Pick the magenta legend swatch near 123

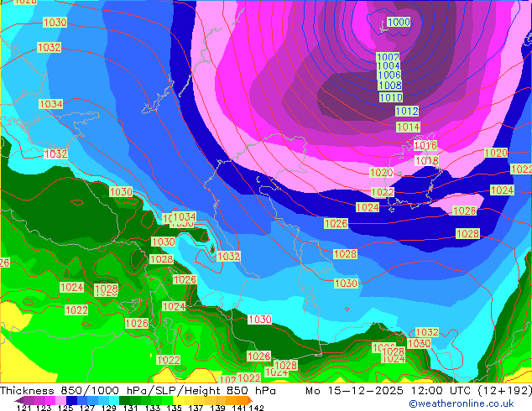point(50,400)
